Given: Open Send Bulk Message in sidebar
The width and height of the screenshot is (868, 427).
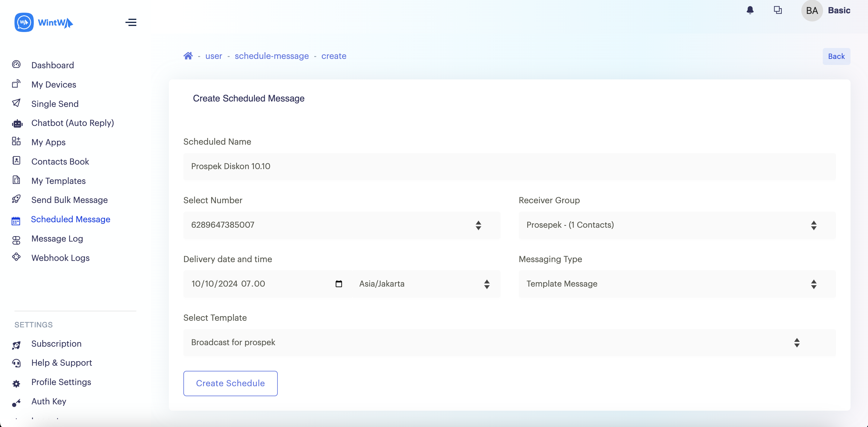Looking at the screenshot, I should 69,200.
